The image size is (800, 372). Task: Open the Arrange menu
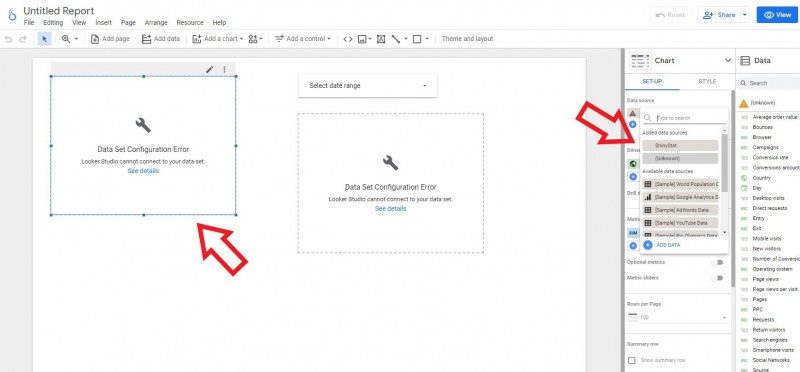pos(156,23)
